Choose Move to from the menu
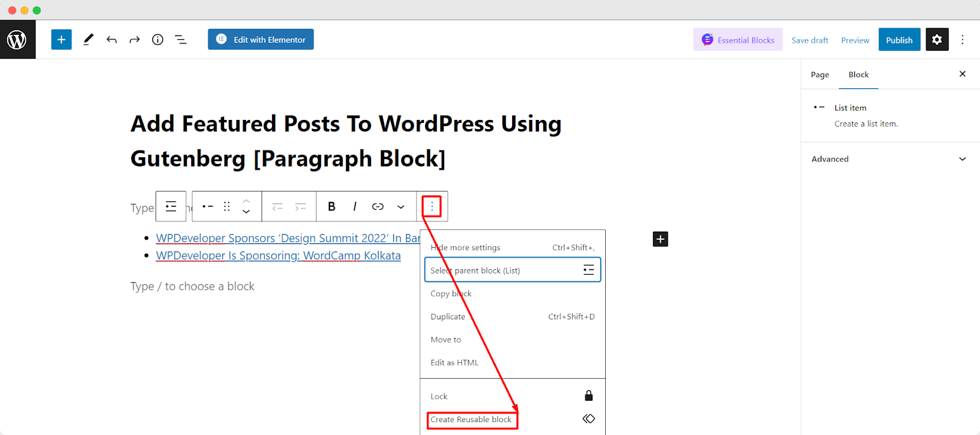The width and height of the screenshot is (980, 435). (513, 340)
